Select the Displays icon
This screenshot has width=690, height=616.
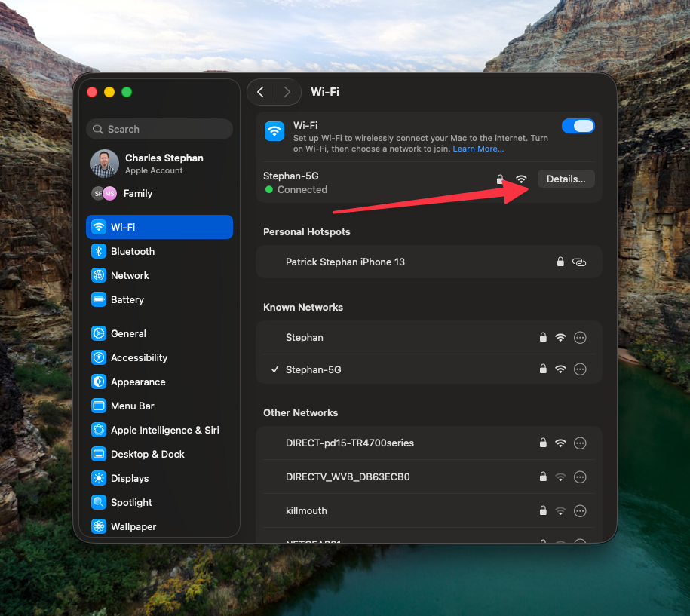click(99, 478)
